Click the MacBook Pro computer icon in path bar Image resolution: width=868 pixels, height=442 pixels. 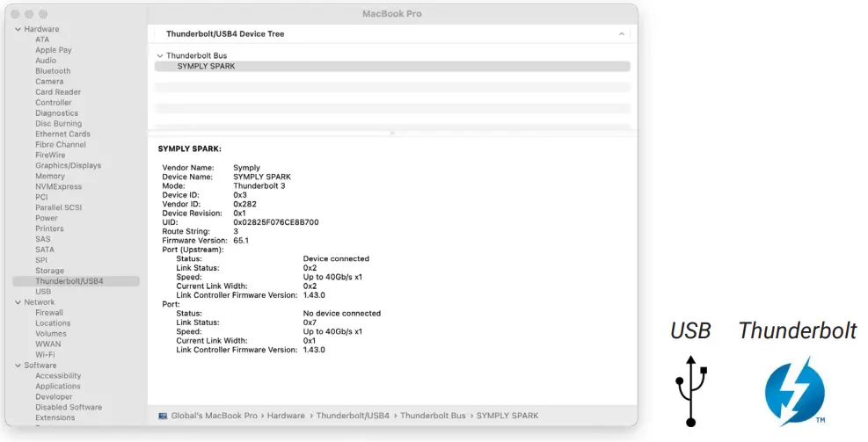(163, 416)
